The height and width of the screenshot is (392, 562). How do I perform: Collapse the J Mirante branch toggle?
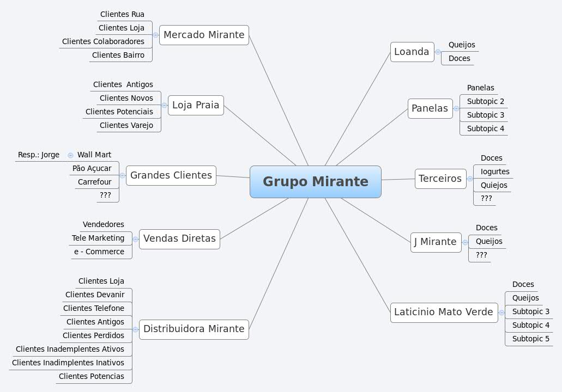[466, 242]
